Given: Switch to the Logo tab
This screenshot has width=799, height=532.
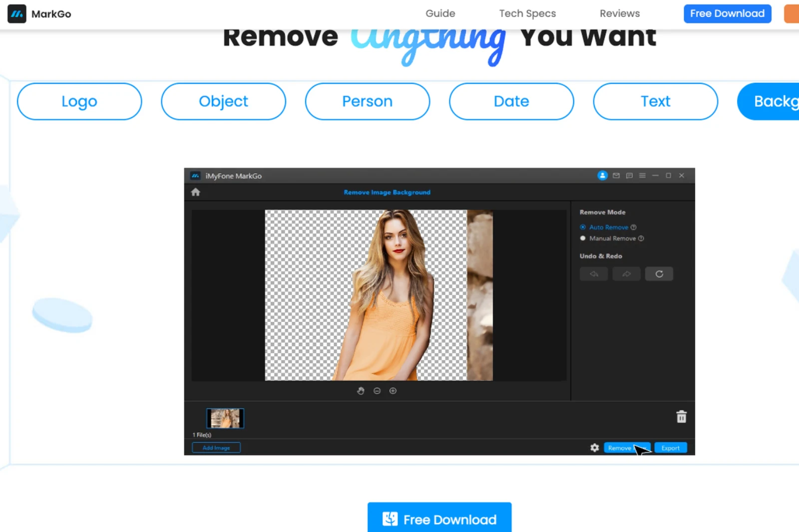Looking at the screenshot, I should click(x=79, y=101).
